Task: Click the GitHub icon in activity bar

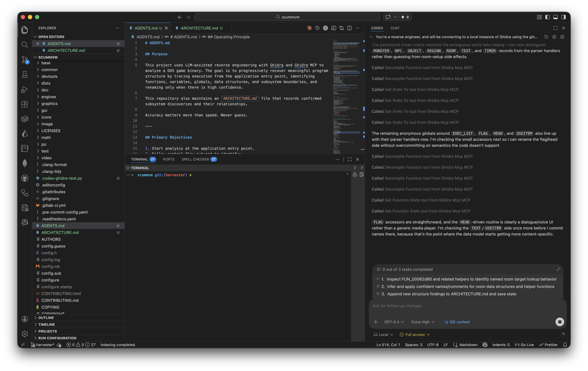Action: coord(25,178)
